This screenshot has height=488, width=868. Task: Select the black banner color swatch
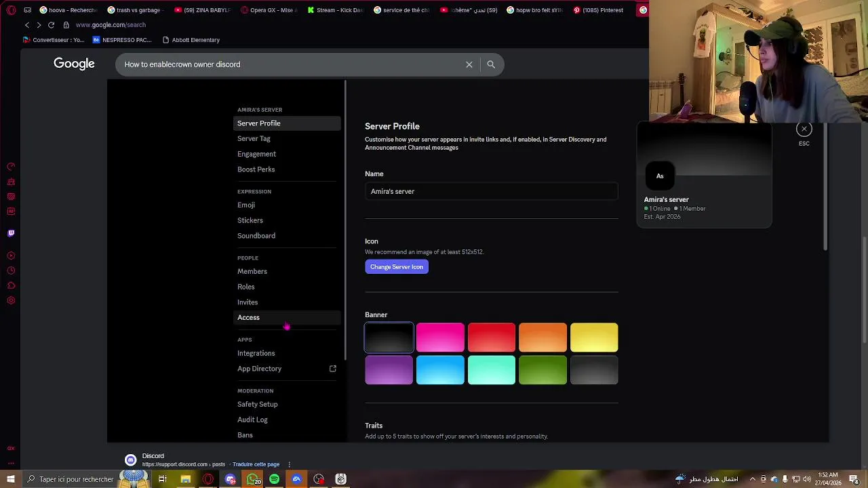(389, 338)
